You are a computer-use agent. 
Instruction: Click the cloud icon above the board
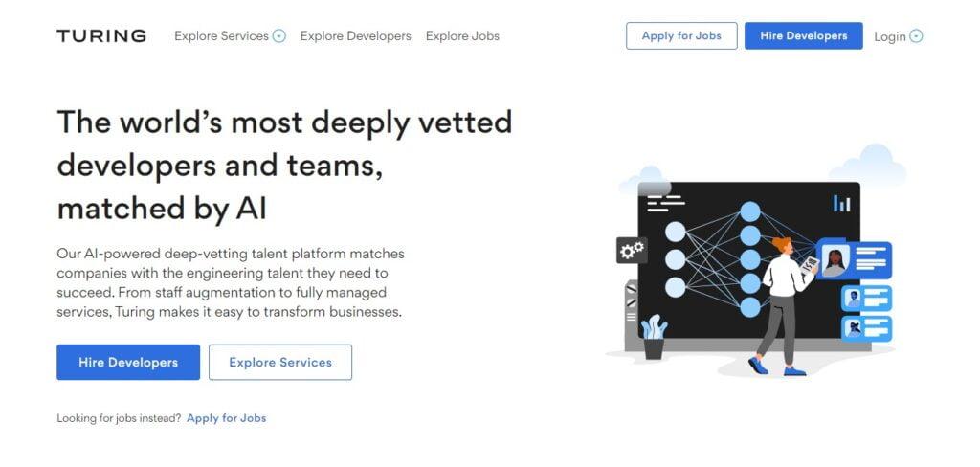(868, 165)
